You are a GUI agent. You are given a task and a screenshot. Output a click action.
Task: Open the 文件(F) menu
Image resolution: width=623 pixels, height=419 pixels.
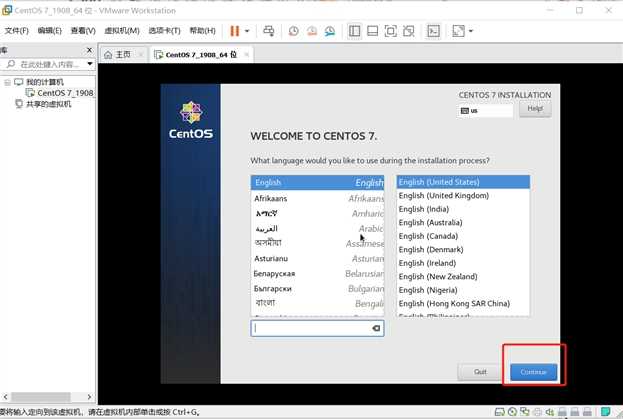[x=16, y=31]
